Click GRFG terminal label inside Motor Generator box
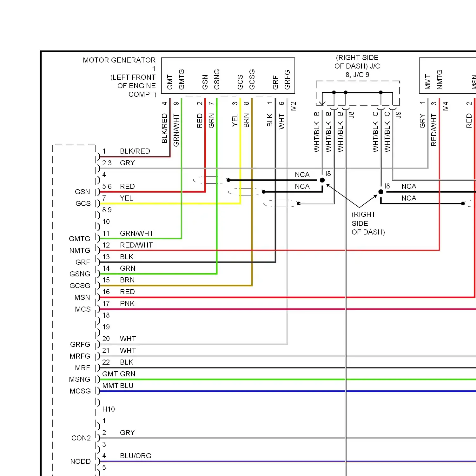Viewport: 476px width, 476px height. click(287, 80)
